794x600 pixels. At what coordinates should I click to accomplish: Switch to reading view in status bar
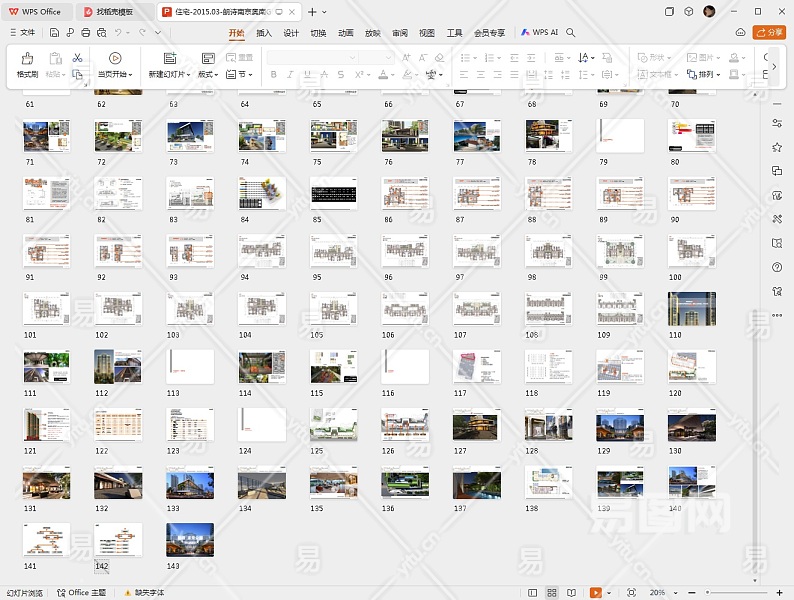tap(570, 592)
